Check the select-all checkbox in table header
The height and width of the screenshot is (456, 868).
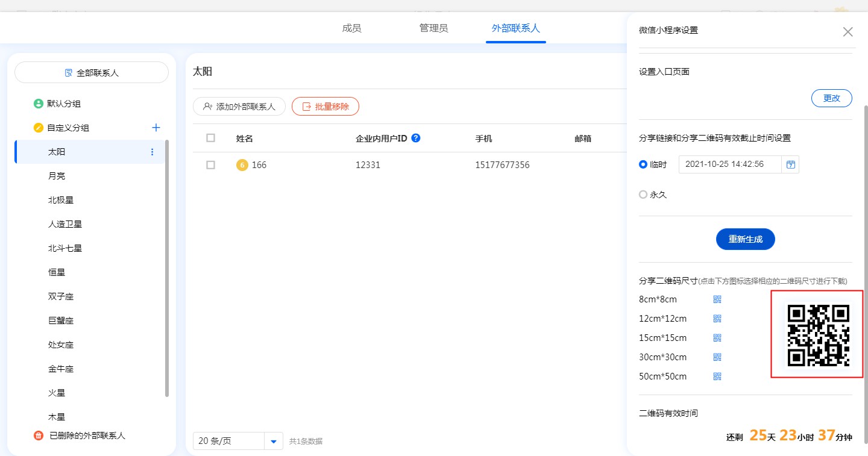pos(210,138)
